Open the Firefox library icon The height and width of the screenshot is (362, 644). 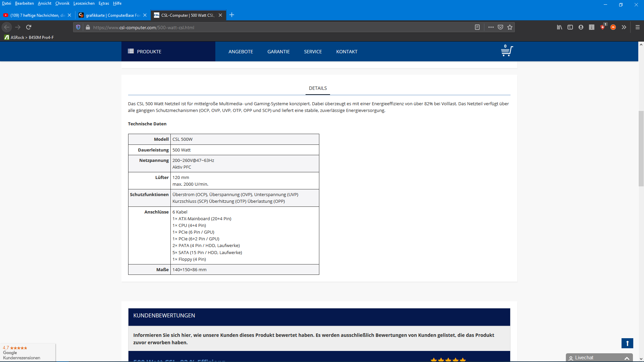pyautogui.click(x=559, y=27)
